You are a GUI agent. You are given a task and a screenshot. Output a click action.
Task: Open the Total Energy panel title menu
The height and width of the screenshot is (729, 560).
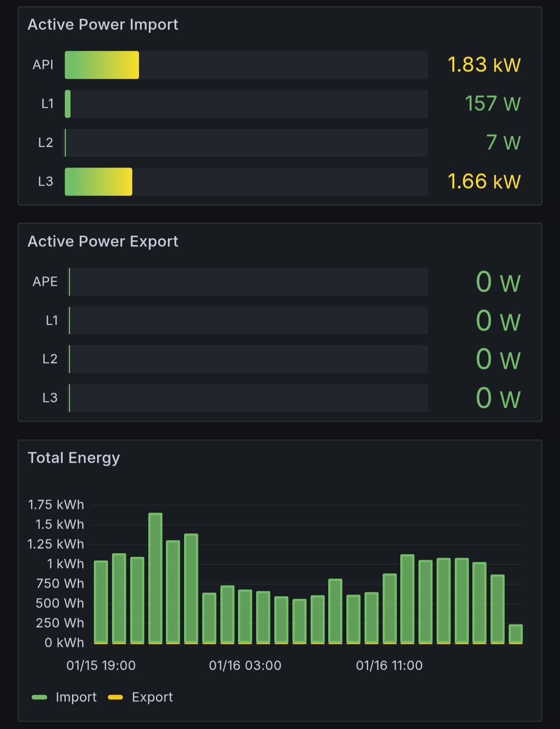coord(74,458)
